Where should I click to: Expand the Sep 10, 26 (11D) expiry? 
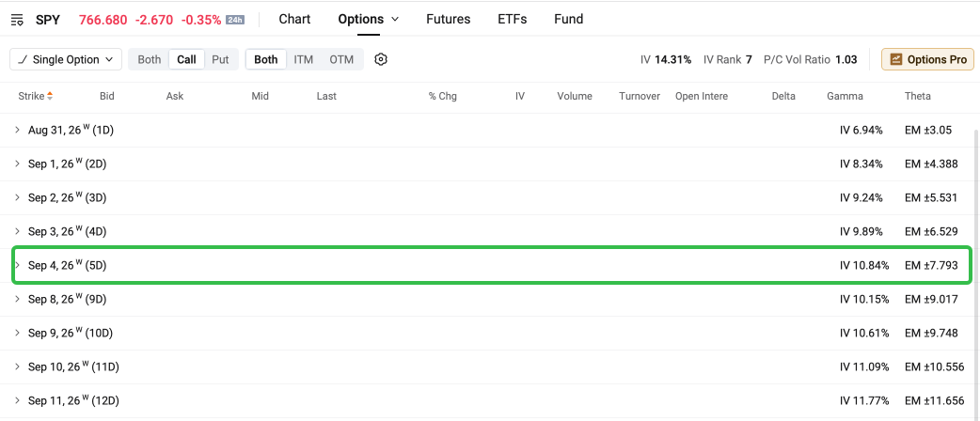[x=18, y=366]
